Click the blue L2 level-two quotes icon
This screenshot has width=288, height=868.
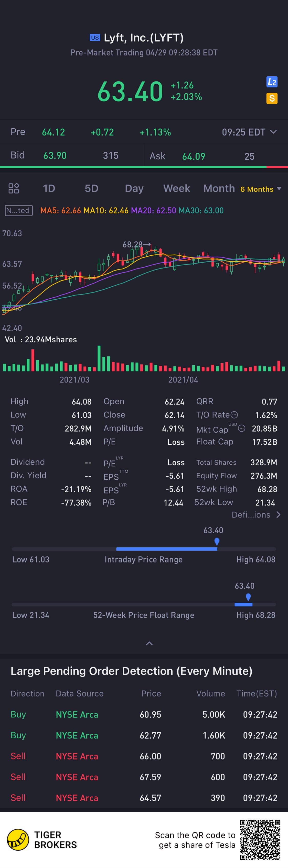coord(272,82)
